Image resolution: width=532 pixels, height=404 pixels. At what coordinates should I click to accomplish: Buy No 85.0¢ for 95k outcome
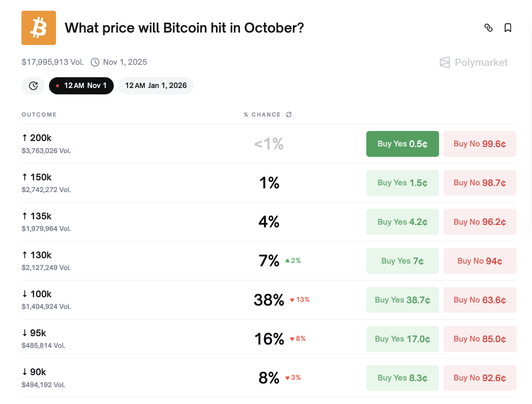click(479, 339)
